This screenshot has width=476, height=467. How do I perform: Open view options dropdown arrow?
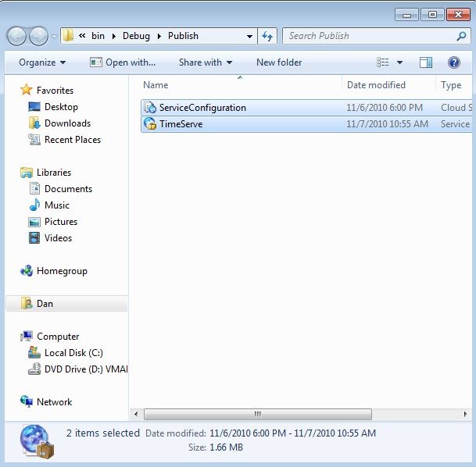[x=400, y=62]
